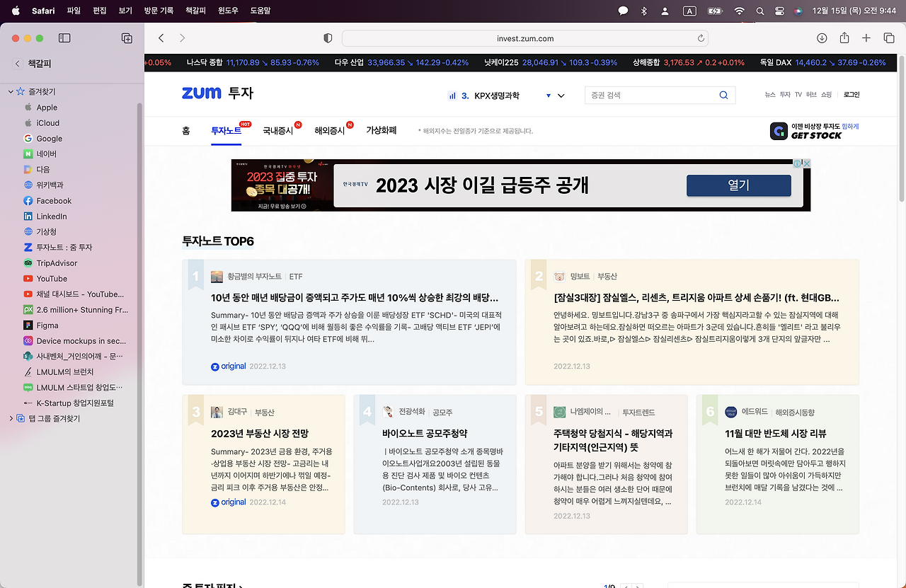Expand the KPX생명과학 ranking dropdown
This screenshot has height=588, width=906.
pyautogui.click(x=561, y=96)
